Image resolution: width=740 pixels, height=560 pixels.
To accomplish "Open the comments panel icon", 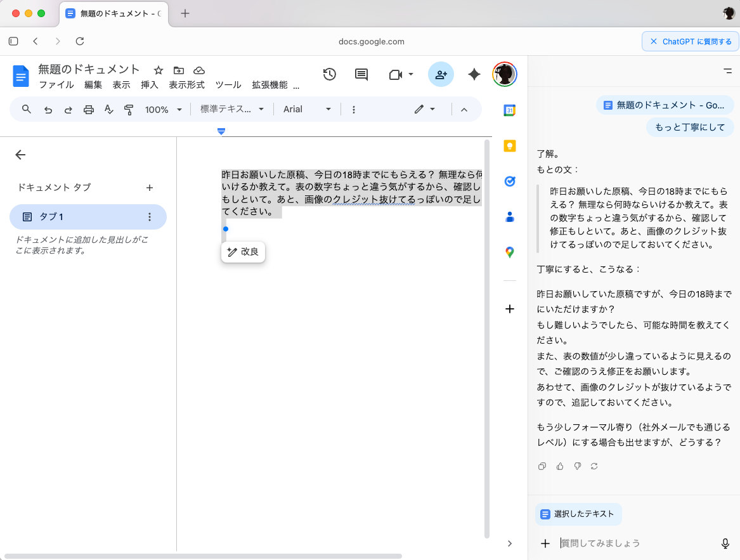I will point(361,74).
